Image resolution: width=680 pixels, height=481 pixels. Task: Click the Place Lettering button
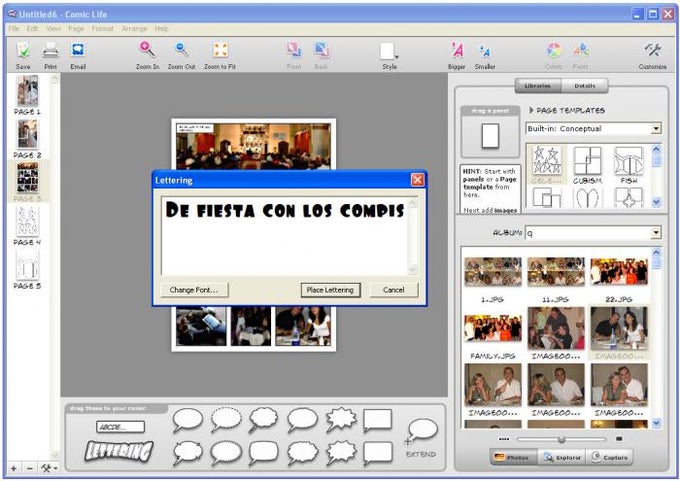pyautogui.click(x=330, y=290)
